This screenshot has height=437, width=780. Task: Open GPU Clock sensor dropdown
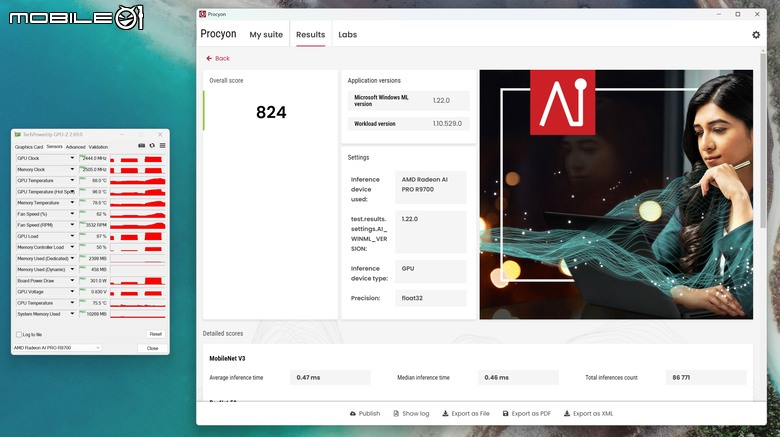point(72,158)
